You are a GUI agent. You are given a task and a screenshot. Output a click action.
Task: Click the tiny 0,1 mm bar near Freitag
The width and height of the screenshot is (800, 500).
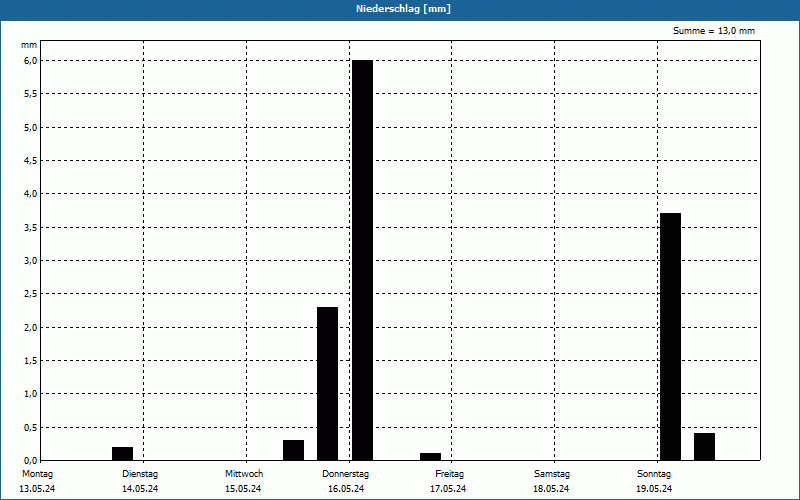pos(431,457)
